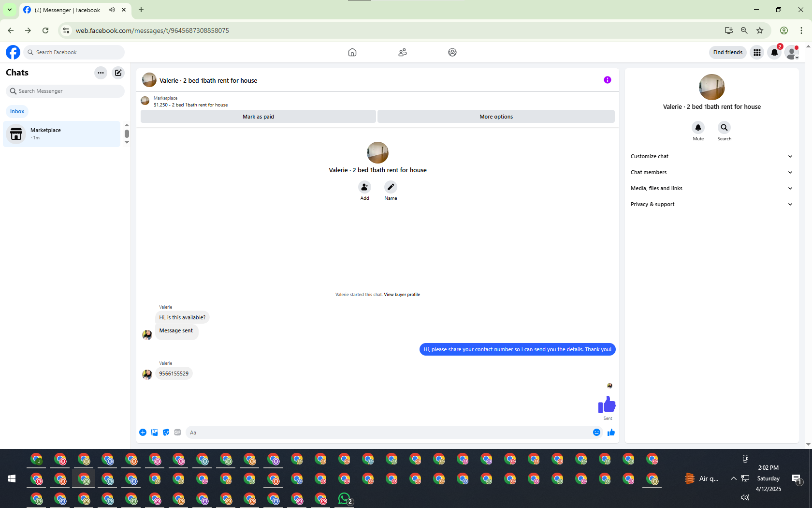The width and height of the screenshot is (812, 508).
Task: Click the More options button
Action: click(496, 117)
